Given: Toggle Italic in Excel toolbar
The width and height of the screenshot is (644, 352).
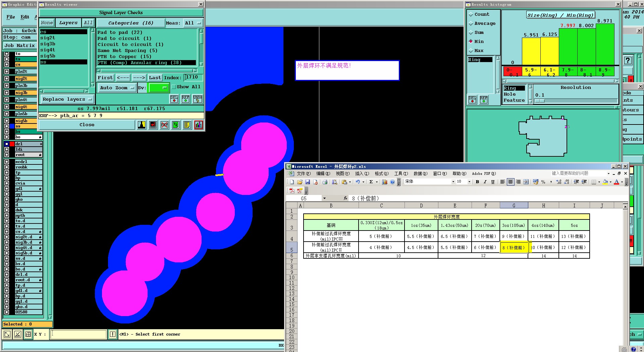Looking at the screenshot, I should click(485, 182).
